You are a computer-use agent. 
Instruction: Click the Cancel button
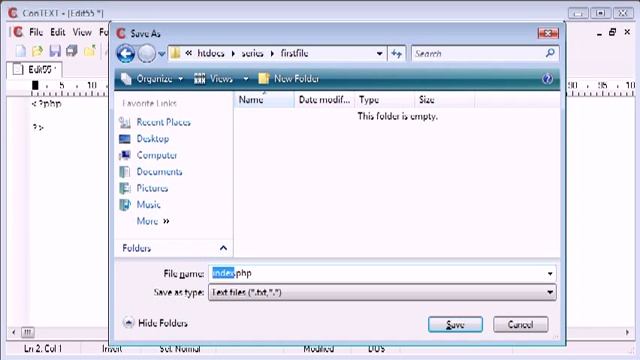[520, 324]
